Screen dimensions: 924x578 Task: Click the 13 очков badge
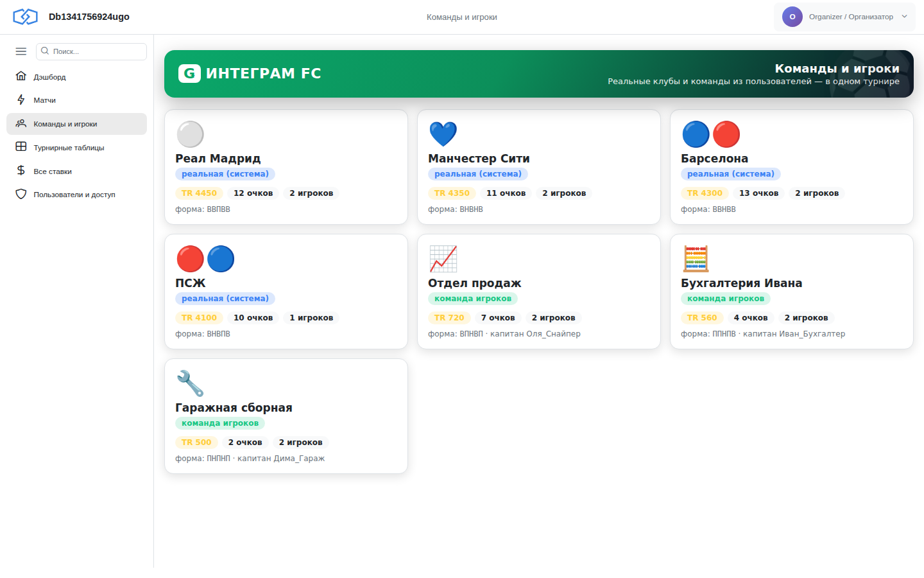click(x=758, y=193)
